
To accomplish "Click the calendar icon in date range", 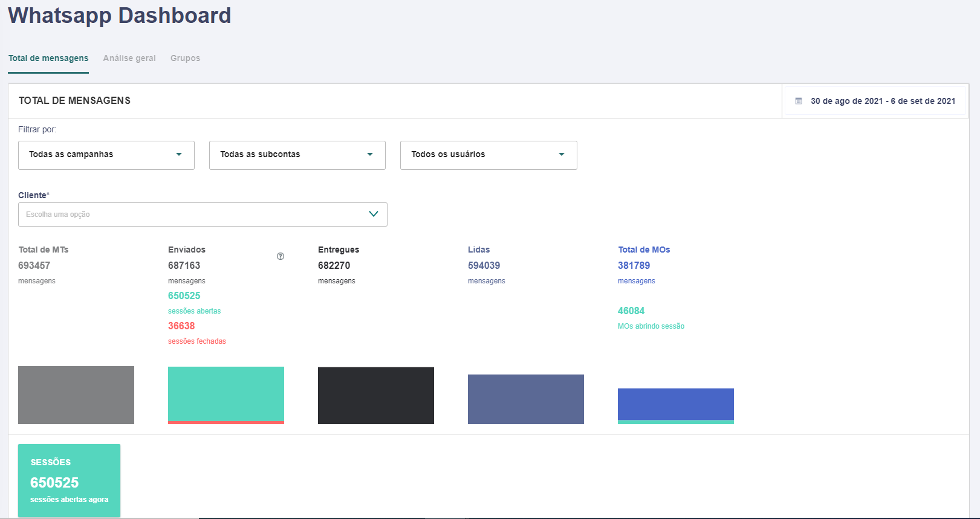I will (799, 101).
